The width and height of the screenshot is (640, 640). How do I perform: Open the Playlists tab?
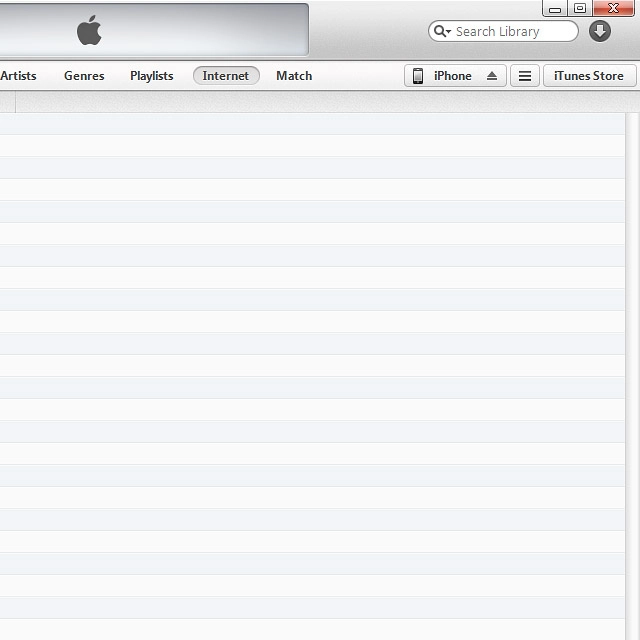[151, 76]
